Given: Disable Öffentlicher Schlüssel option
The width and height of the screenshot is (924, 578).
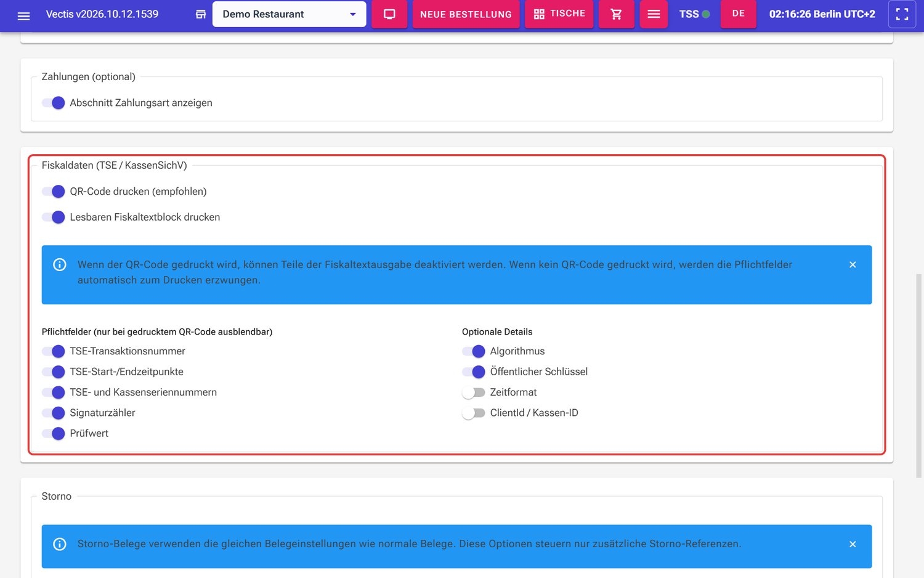Looking at the screenshot, I should point(474,372).
